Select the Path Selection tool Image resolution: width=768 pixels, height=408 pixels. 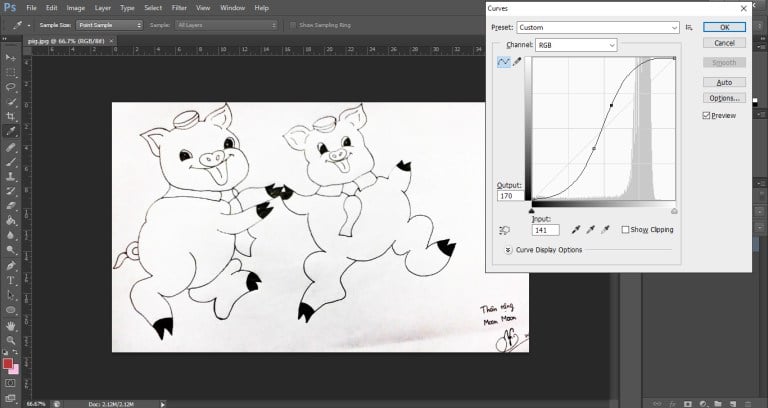pos(10,295)
